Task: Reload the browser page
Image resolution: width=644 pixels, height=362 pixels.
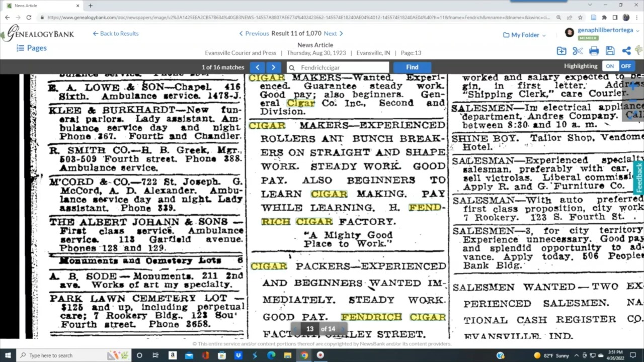Action: (x=29, y=18)
